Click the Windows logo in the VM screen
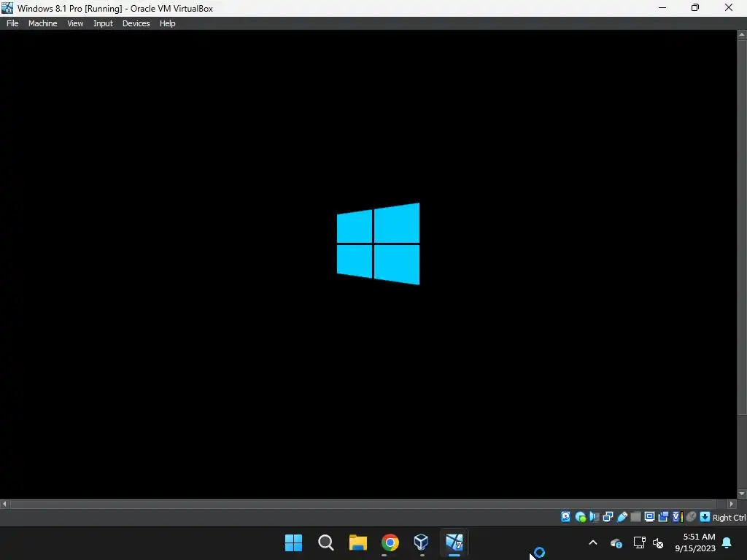The height and width of the screenshot is (560, 747). 379,244
